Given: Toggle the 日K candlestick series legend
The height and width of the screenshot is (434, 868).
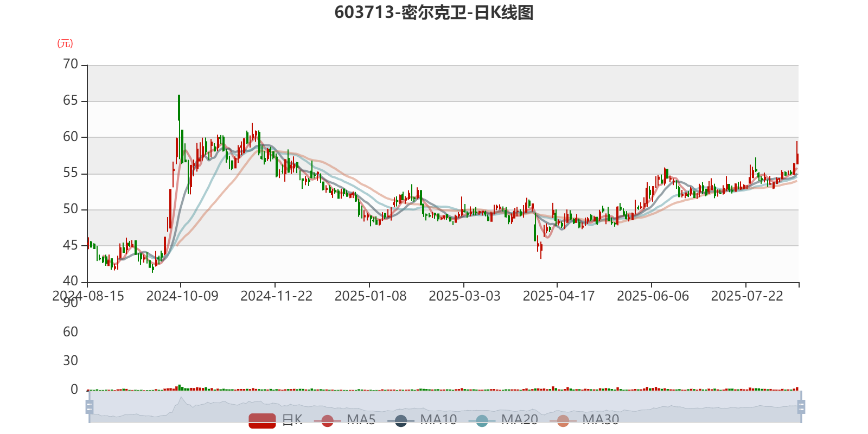Looking at the screenshot, I should pyautogui.click(x=276, y=420).
